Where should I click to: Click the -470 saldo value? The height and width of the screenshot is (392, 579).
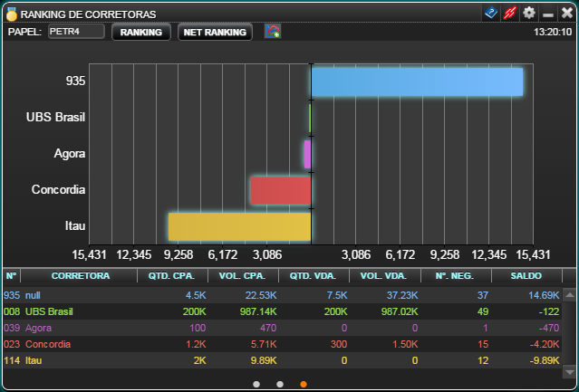[x=549, y=328]
